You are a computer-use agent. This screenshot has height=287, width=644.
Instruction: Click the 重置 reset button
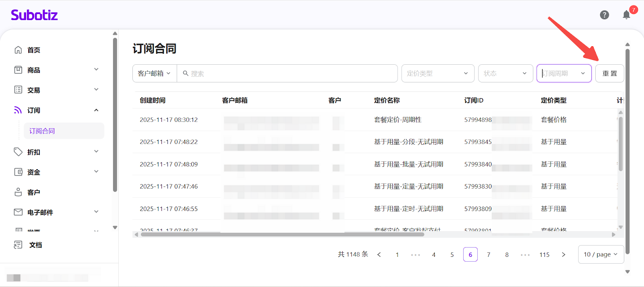pos(609,74)
